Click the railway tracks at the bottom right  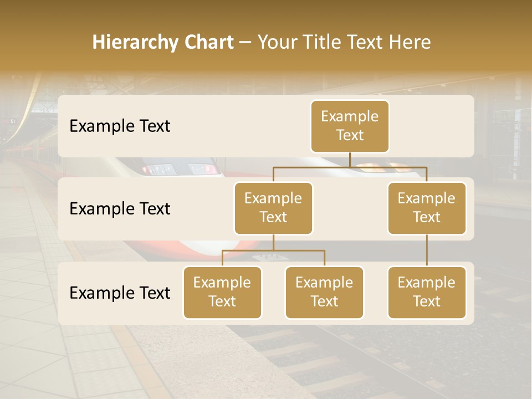coord(443,360)
